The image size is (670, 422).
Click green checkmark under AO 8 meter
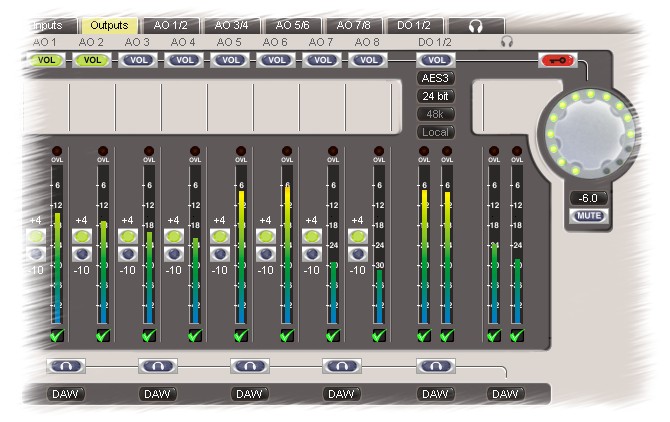point(379,335)
